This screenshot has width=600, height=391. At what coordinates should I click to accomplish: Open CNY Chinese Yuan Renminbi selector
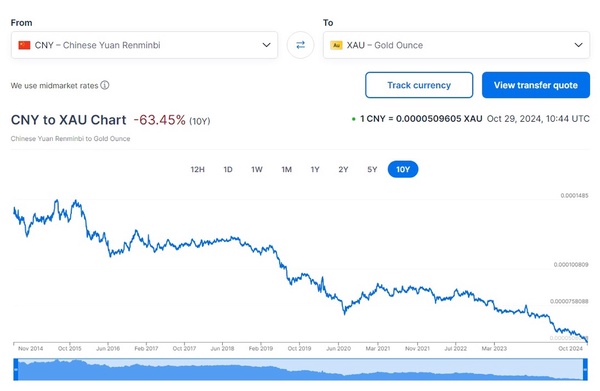click(144, 45)
